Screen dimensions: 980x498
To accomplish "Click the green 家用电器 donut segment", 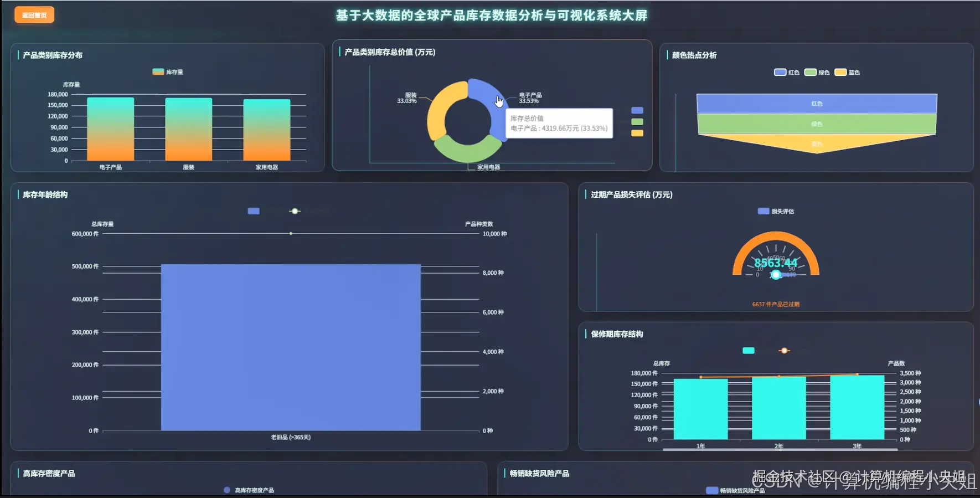I will pos(468,150).
